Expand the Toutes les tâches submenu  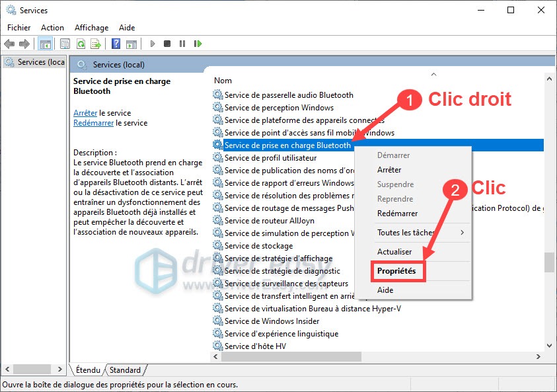(420, 233)
